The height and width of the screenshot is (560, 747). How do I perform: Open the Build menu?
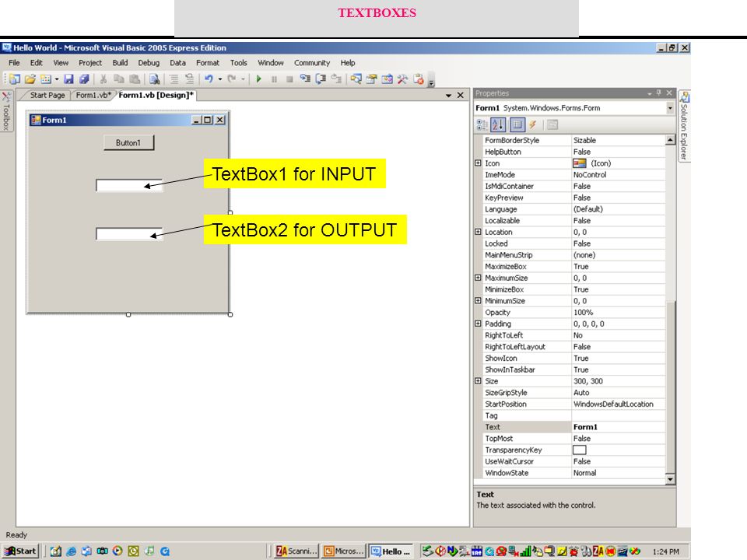pos(120,63)
